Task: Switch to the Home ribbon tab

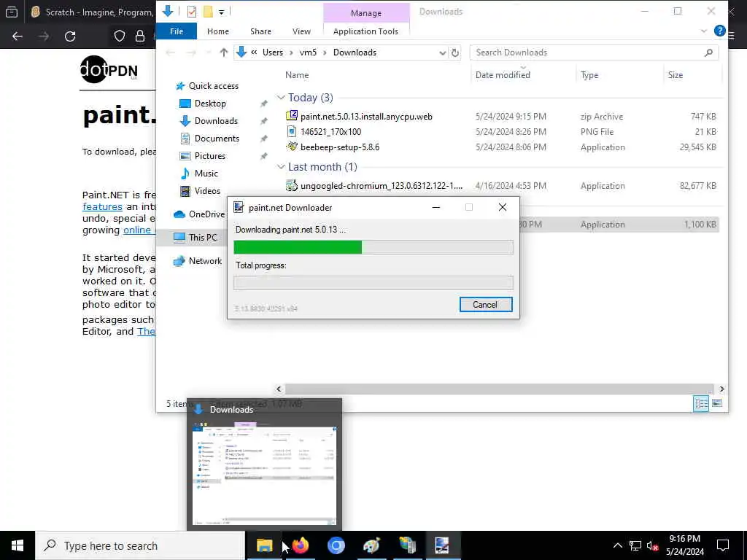Action: pos(217,31)
